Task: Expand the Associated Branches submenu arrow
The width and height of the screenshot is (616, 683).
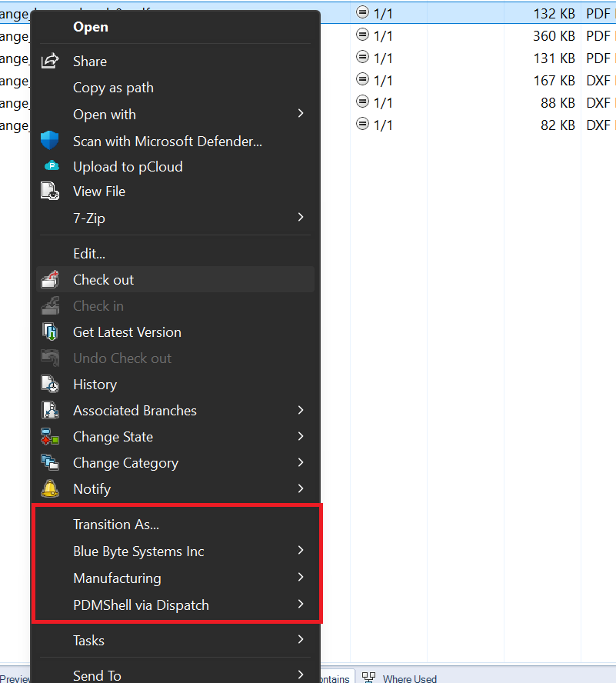Action: 301,410
